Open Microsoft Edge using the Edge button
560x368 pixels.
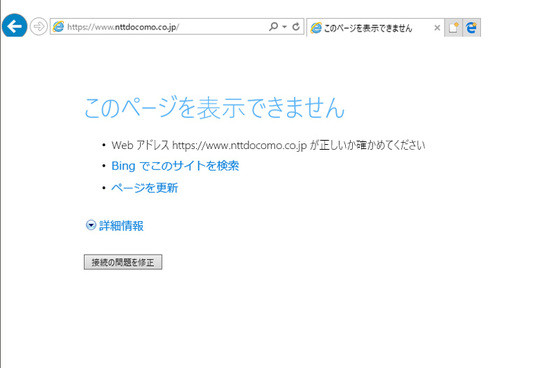pos(471,28)
